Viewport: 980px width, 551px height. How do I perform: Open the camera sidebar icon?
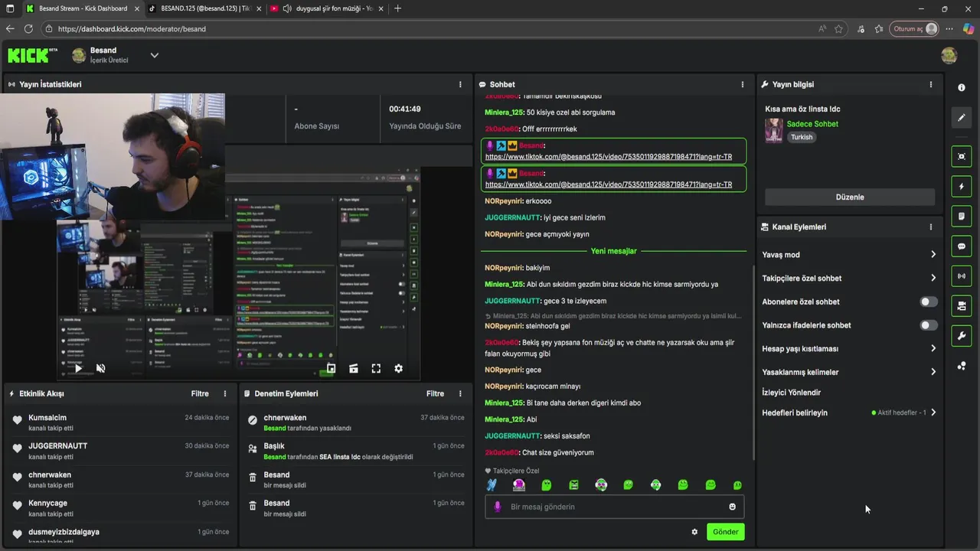(x=962, y=306)
